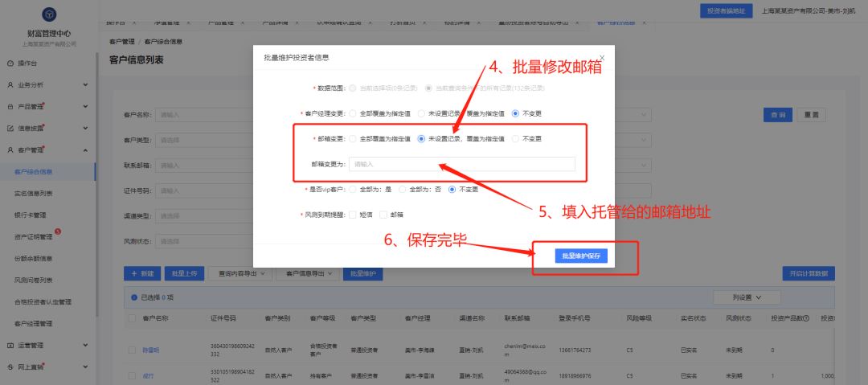Close the 批量维护投资者信息 dialog

click(x=601, y=58)
